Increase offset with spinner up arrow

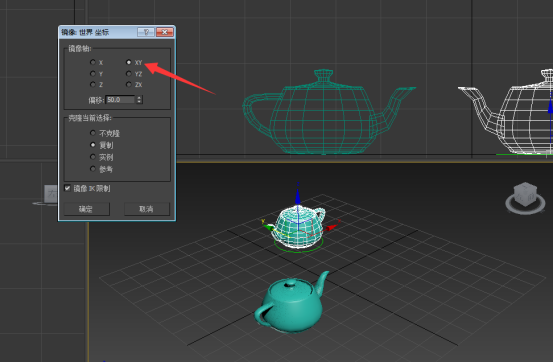pyautogui.click(x=139, y=98)
